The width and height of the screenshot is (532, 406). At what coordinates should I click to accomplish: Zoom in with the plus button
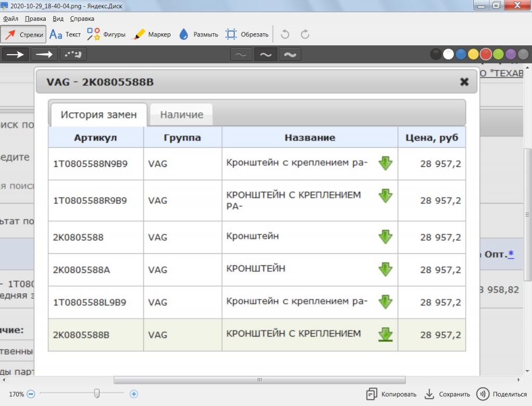(134, 394)
